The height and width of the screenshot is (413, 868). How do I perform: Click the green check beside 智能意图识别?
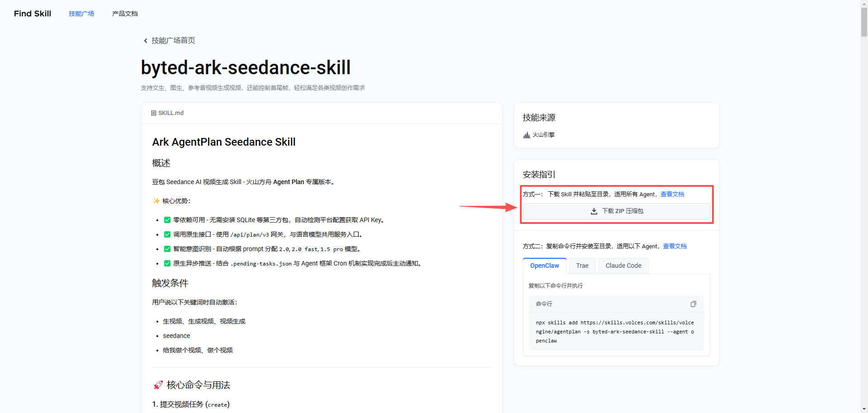coord(167,249)
